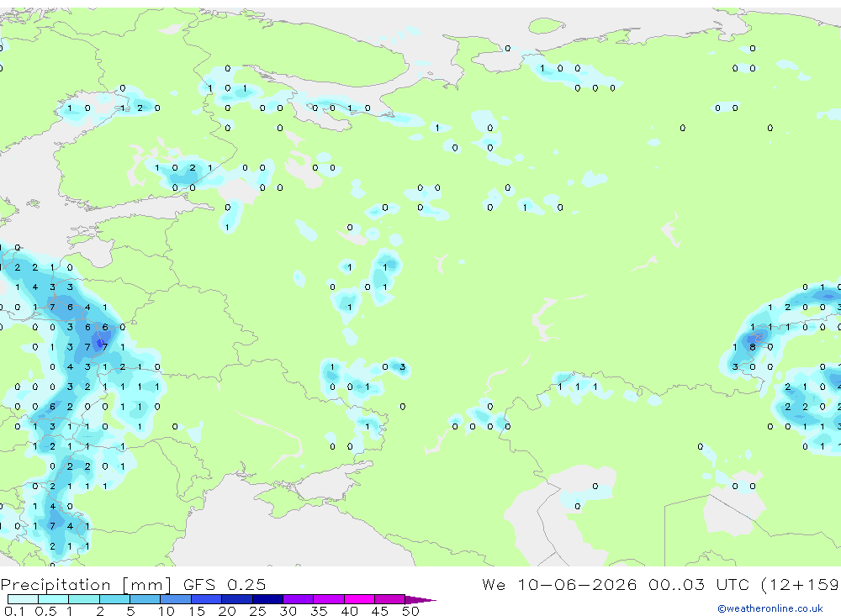Select the 30–35 mm purple legend swatch
841x616 pixels.
299,599
